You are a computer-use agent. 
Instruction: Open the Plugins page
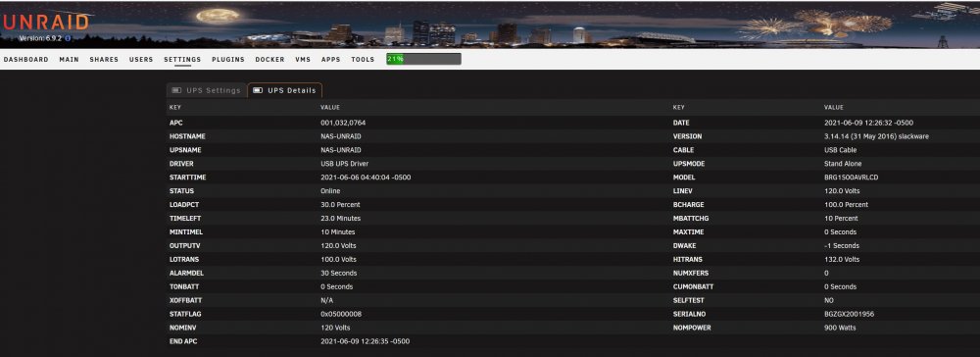click(x=228, y=60)
